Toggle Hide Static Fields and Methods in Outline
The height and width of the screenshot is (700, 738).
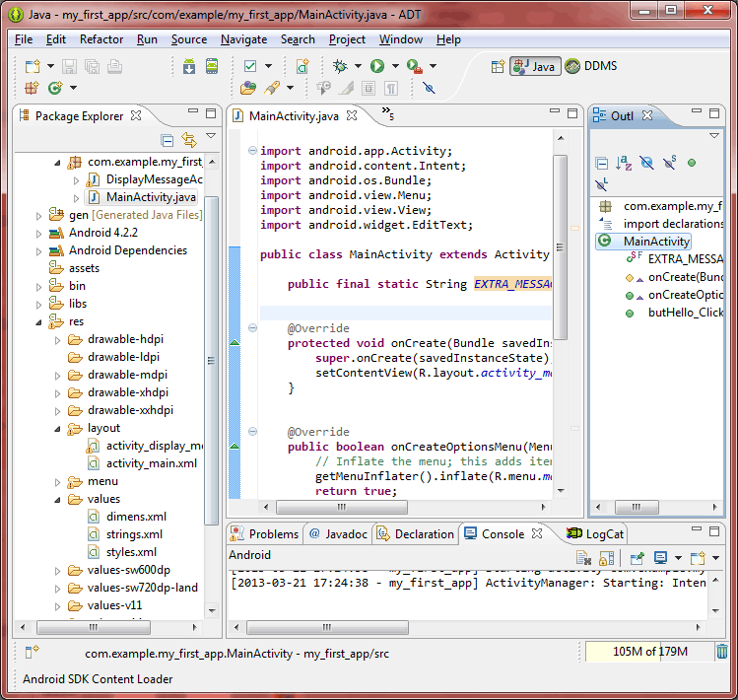point(669,163)
